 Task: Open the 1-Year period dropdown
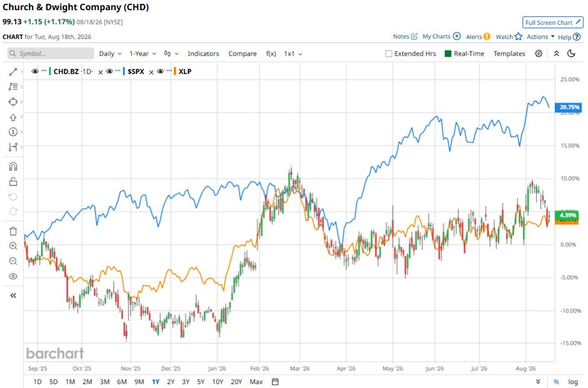(x=143, y=54)
